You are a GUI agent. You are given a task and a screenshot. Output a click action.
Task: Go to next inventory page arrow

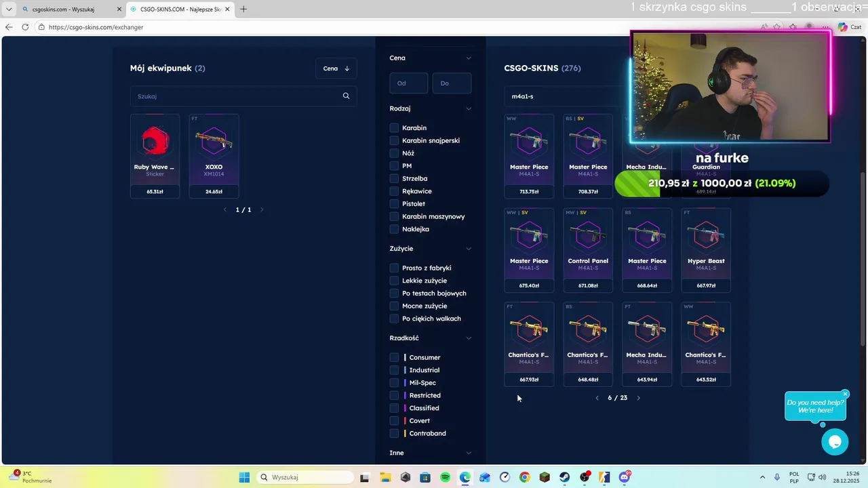262,209
